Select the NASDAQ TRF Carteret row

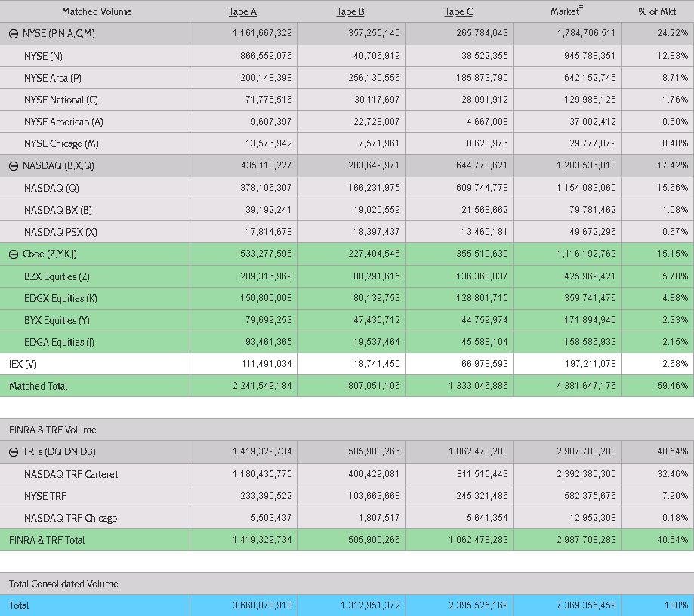[x=347, y=474]
